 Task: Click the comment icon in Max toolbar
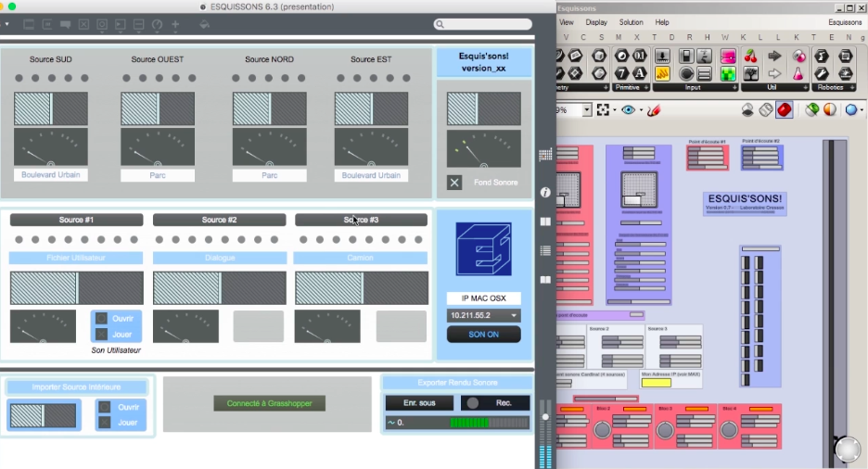point(65,25)
